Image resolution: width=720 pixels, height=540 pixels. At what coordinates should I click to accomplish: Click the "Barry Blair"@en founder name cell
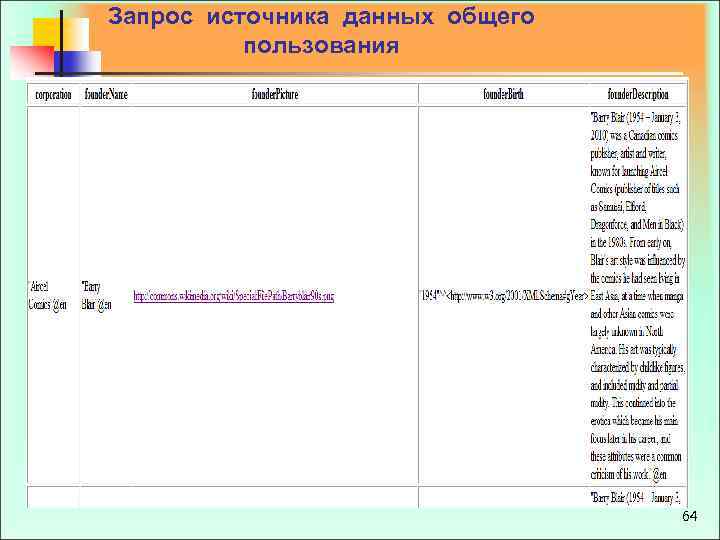point(105,296)
